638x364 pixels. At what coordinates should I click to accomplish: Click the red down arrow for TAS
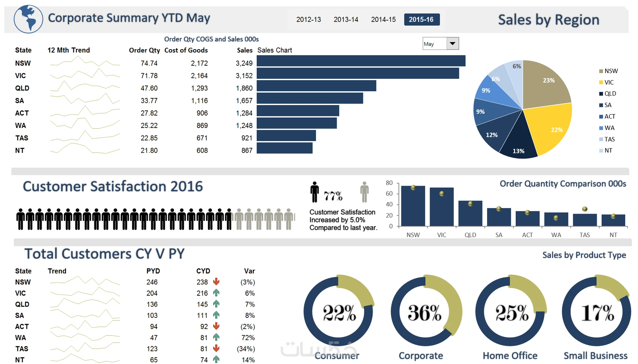pyautogui.click(x=216, y=348)
